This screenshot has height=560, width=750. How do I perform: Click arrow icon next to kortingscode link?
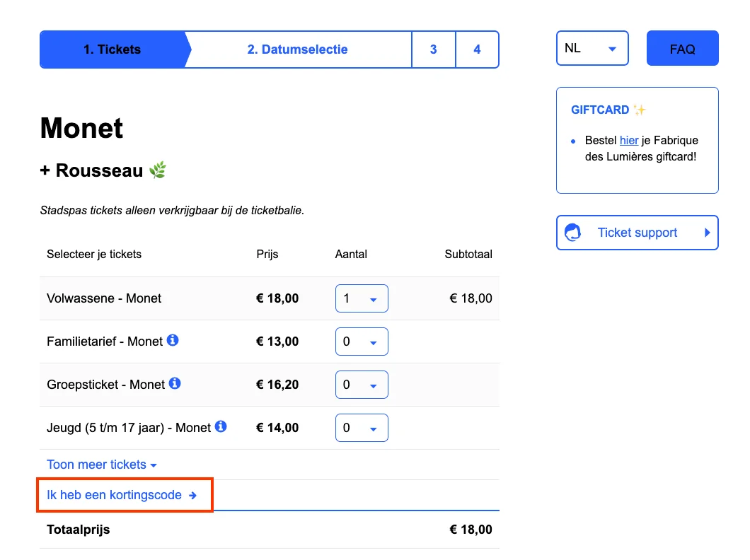[192, 496]
